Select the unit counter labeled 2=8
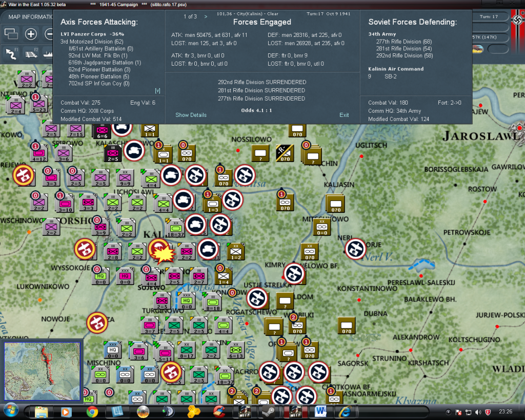525x420 pixels. click(113, 252)
